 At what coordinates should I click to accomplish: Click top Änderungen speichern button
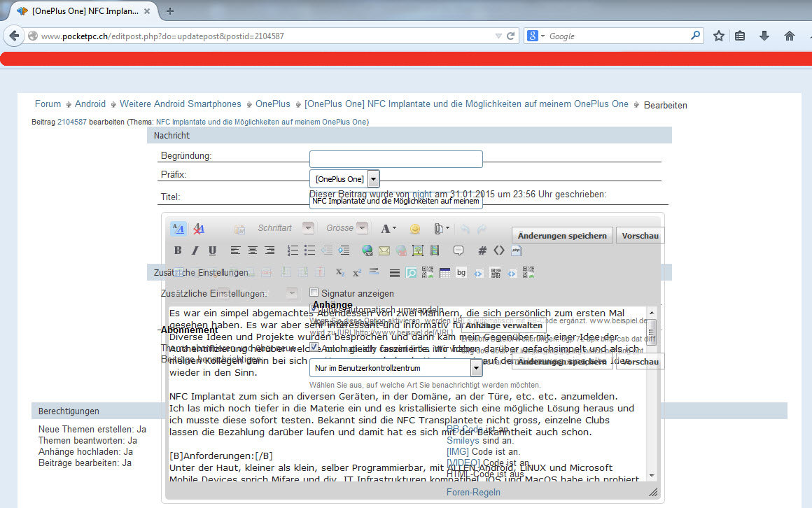[x=562, y=236]
